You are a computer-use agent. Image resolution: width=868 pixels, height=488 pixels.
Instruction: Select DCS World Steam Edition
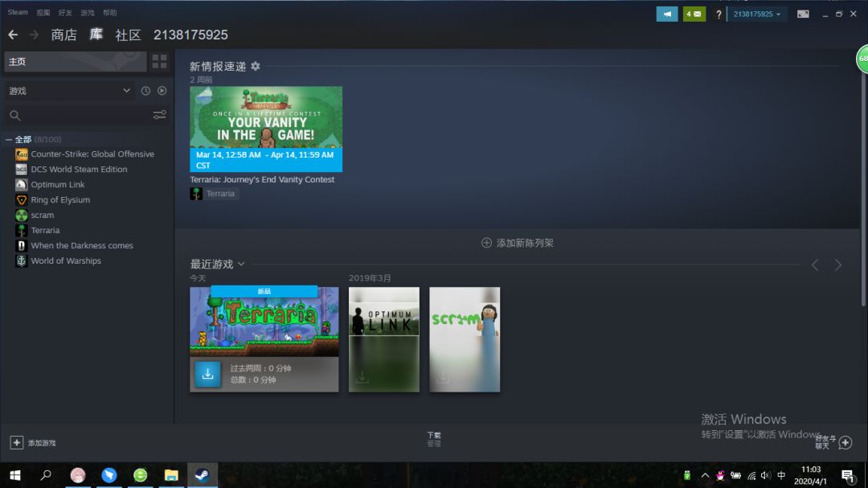(x=79, y=170)
